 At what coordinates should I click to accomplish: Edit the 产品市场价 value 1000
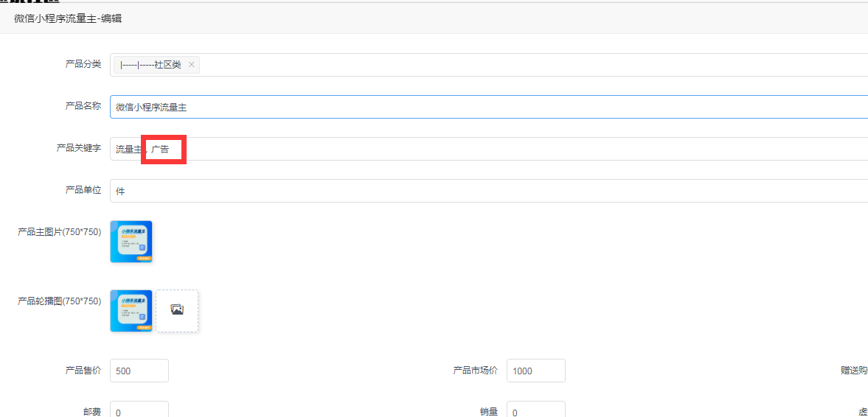tap(536, 371)
